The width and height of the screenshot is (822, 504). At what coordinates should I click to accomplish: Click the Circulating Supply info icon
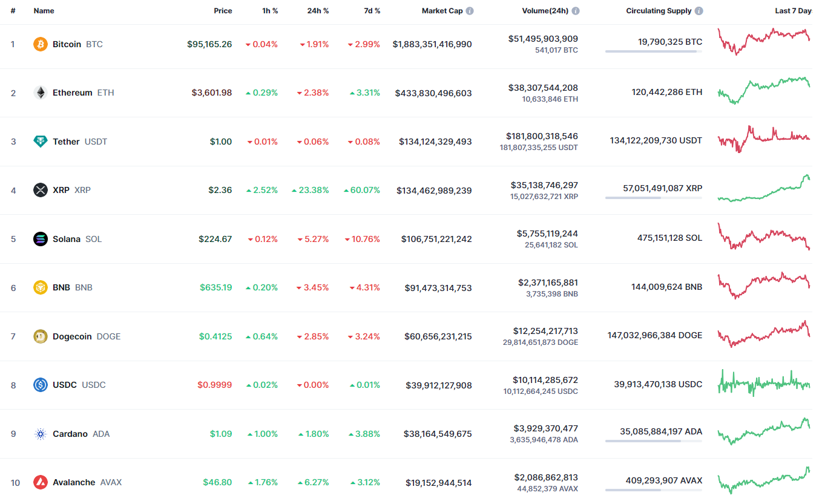pyautogui.click(x=699, y=11)
